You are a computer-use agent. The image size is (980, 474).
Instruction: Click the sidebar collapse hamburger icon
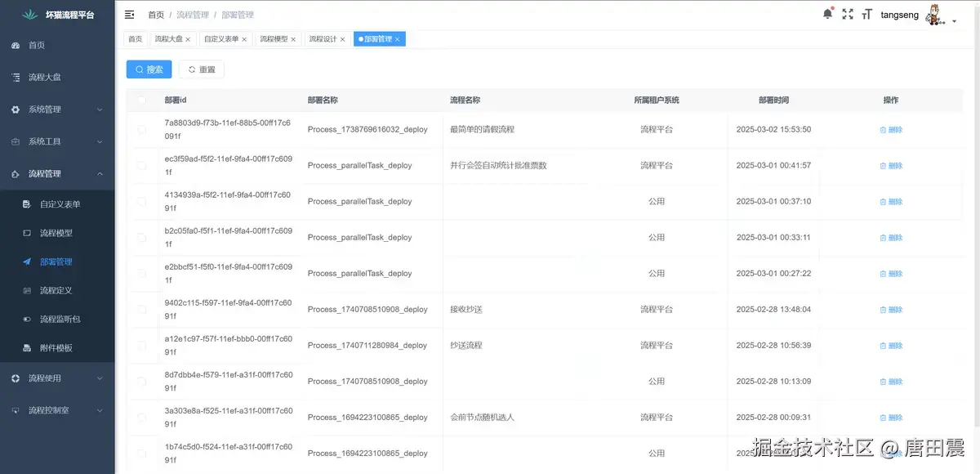[129, 15]
